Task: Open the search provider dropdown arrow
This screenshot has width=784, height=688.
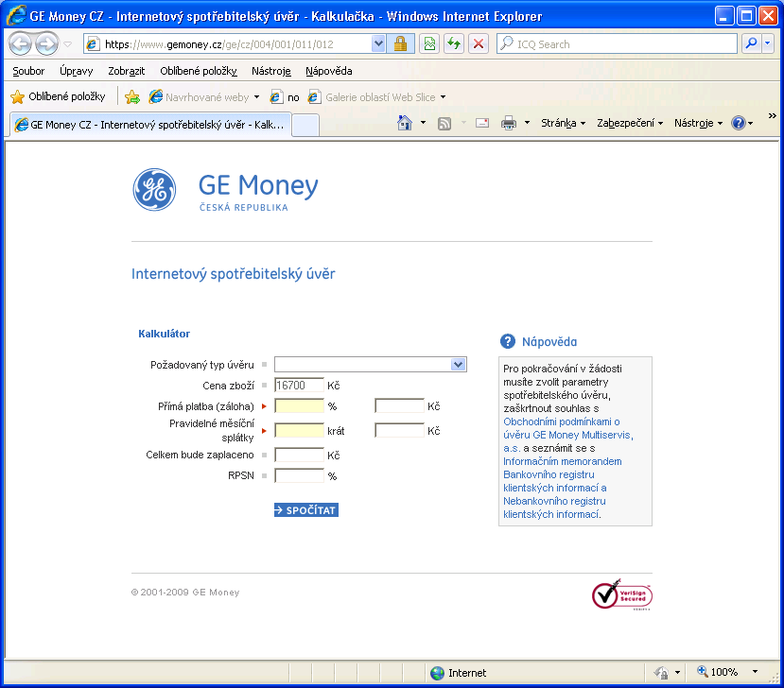Action: (x=768, y=44)
